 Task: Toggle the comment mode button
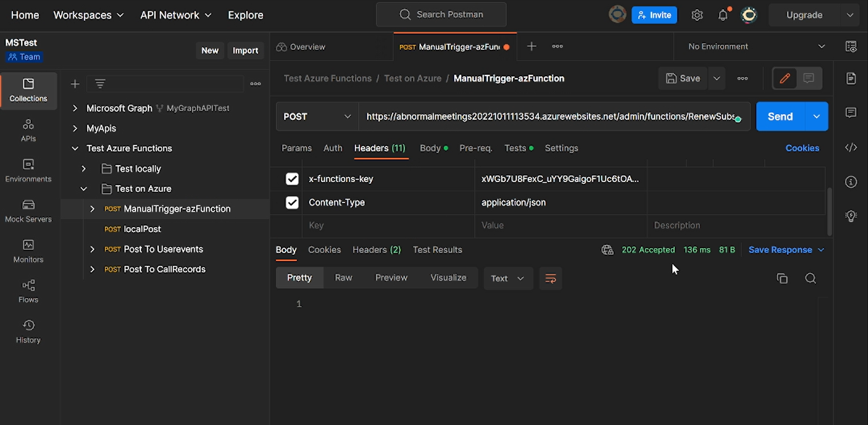(x=808, y=78)
